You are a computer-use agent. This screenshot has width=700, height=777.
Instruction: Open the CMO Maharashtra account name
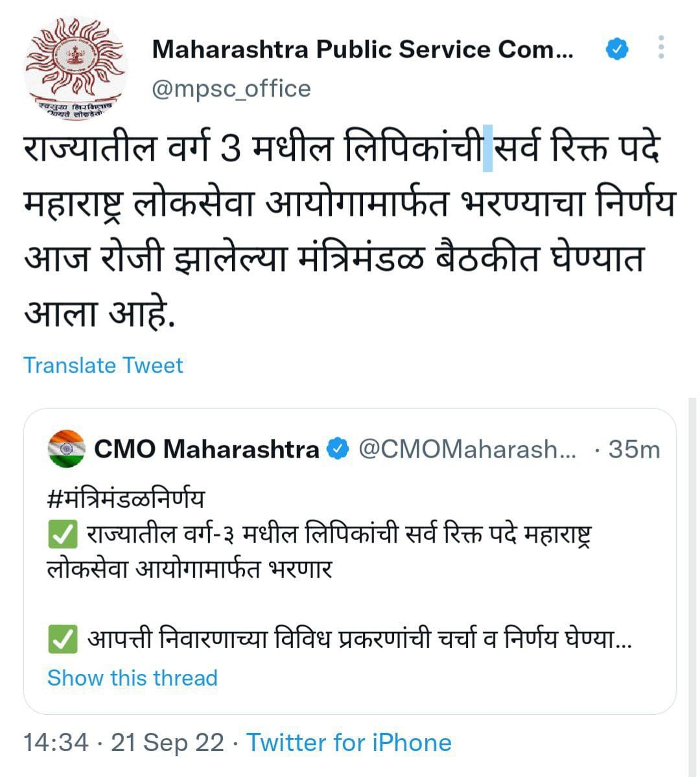[206, 449]
